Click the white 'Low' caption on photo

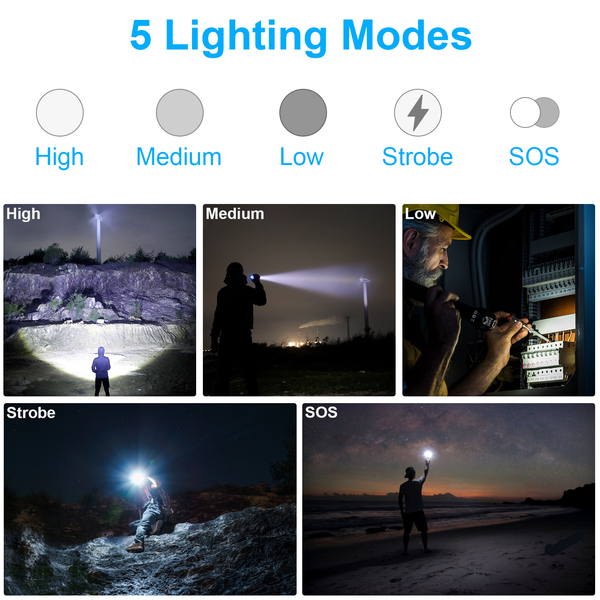coord(420,214)
